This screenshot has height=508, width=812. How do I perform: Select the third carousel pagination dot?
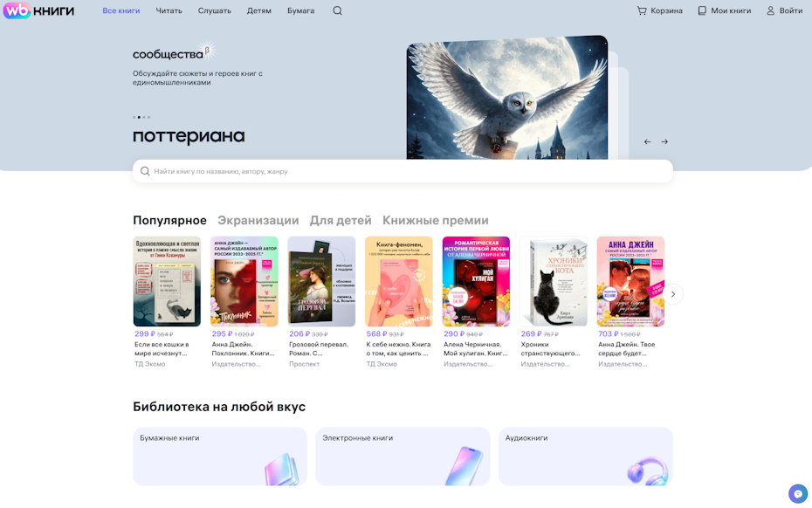point(145,115)
